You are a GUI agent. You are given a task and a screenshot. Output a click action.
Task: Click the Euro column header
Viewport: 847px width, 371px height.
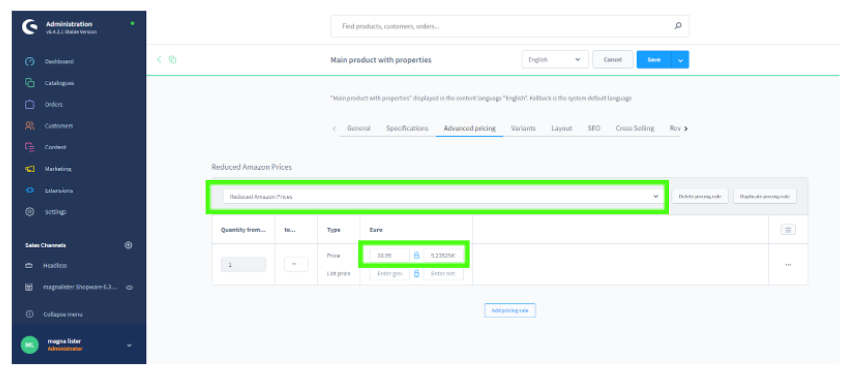[x=376, y=230]
